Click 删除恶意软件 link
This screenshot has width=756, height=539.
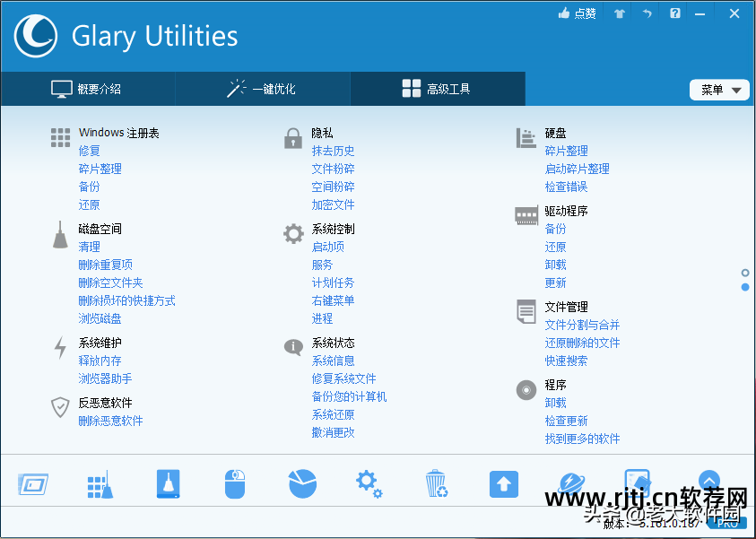[110, 421]
